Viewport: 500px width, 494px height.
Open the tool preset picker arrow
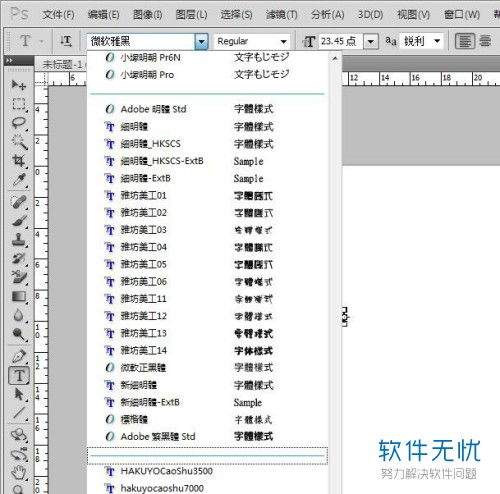click(x=42, y=42)
